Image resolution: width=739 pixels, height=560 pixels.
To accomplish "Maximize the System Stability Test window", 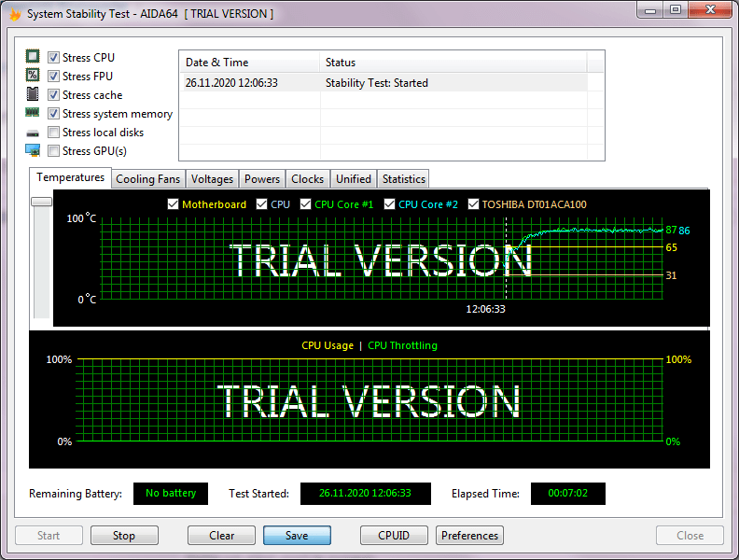I will [676, 10].
